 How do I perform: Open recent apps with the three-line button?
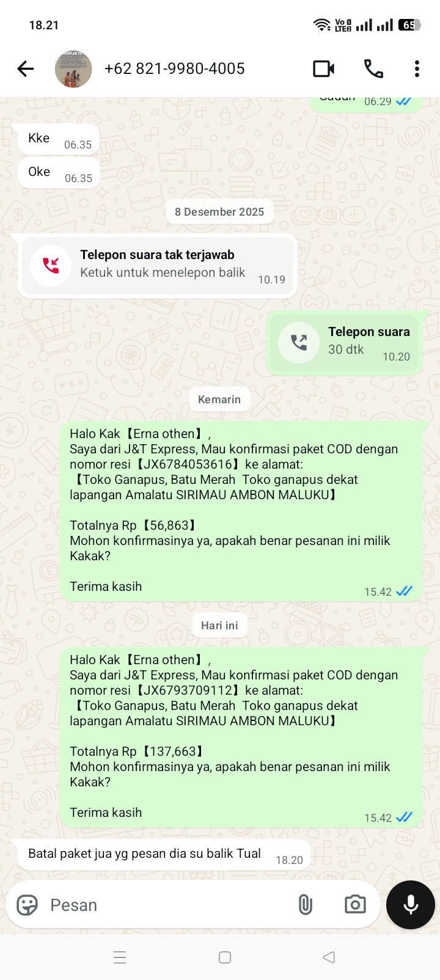120,957
